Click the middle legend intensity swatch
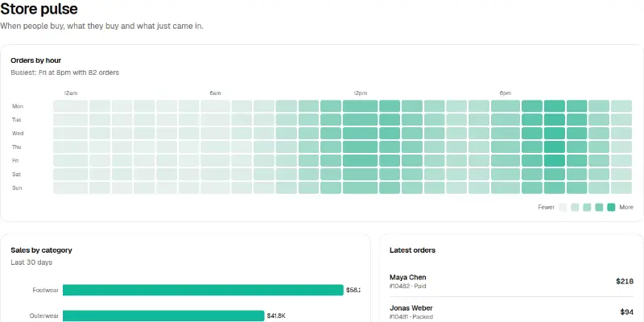This screenshot has height=322, width=644. [x=587, y=208]
